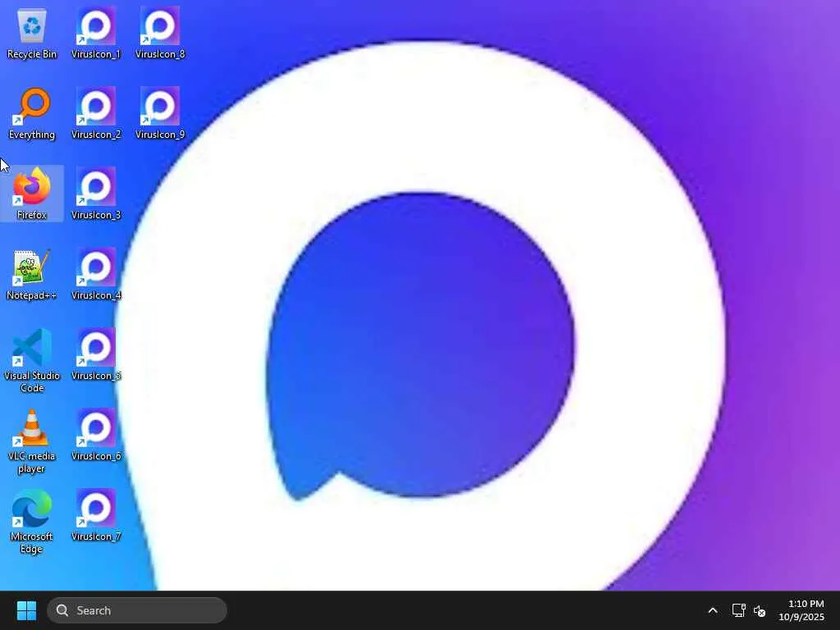Select the Notepad++ desktop shortcut
The image size is (840, 630).
point(32,274)
